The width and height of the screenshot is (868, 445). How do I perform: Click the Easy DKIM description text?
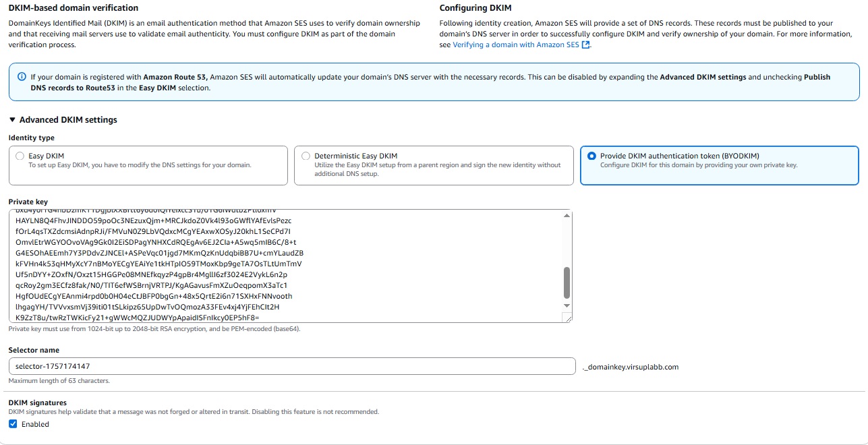click(x=140, y=165)
